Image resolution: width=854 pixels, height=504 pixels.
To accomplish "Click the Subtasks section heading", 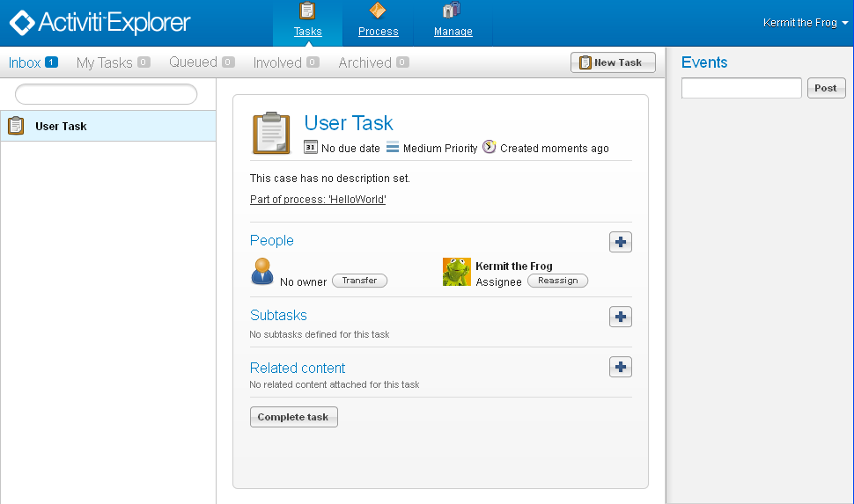I will (x=278, y=315).
